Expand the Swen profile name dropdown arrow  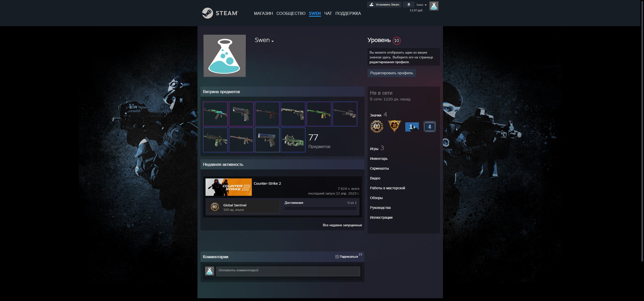coord(273,41)
